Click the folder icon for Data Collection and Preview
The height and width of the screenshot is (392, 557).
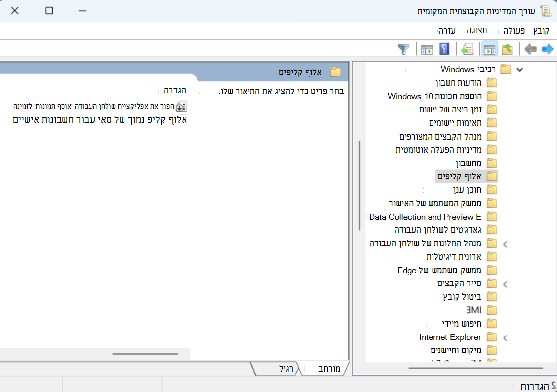tap(492, 216)
